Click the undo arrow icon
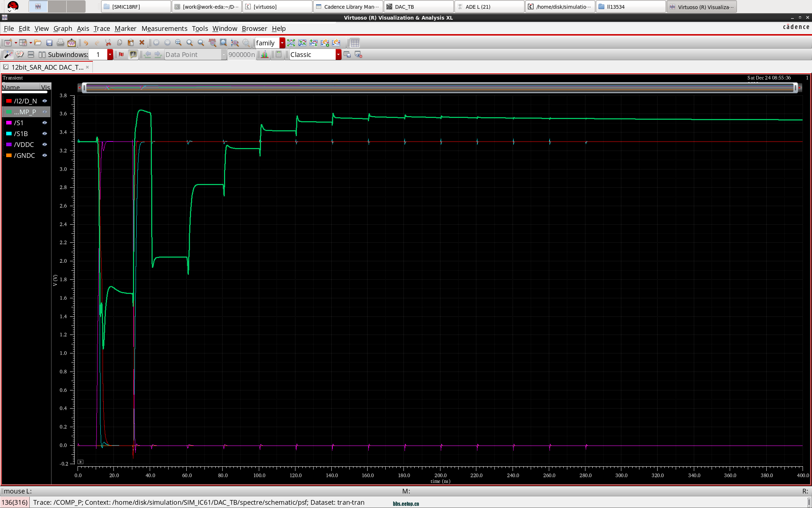This screenshot has width=812, height=508. [86, 43]
